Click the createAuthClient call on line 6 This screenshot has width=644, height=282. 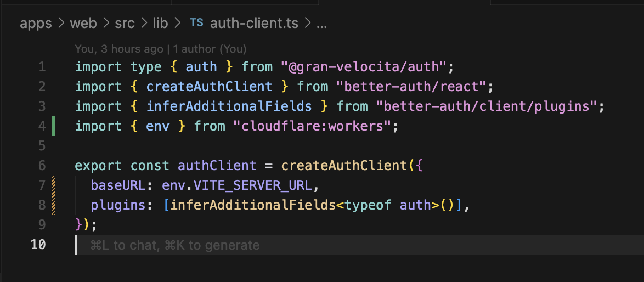click(x=344, y=166)
